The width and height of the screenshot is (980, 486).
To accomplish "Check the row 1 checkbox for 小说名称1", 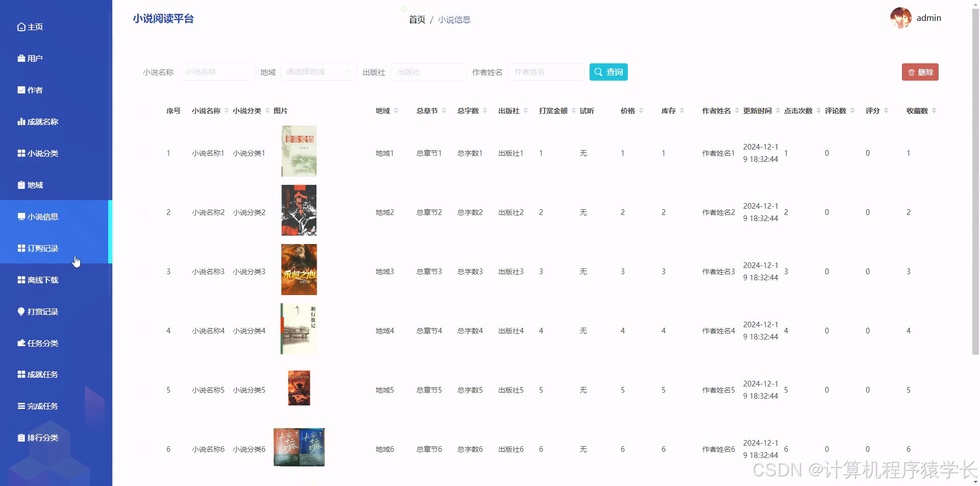I will click(x=144, y=153).
